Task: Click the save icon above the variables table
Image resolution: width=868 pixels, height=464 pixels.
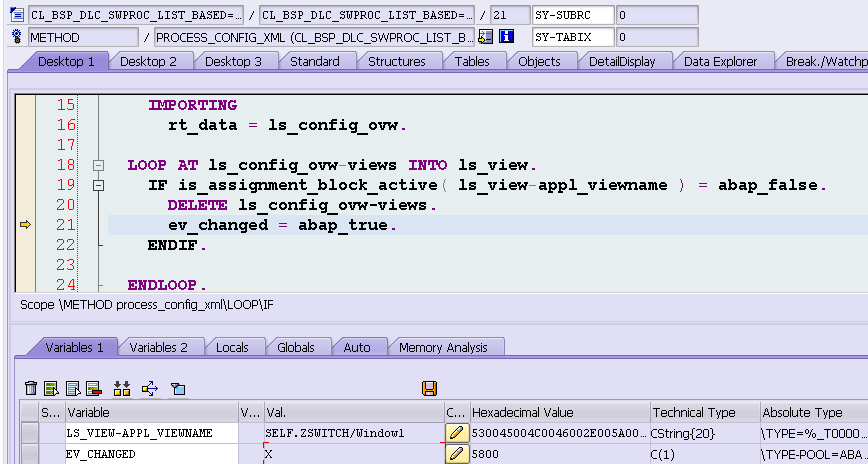Action: 429,389
